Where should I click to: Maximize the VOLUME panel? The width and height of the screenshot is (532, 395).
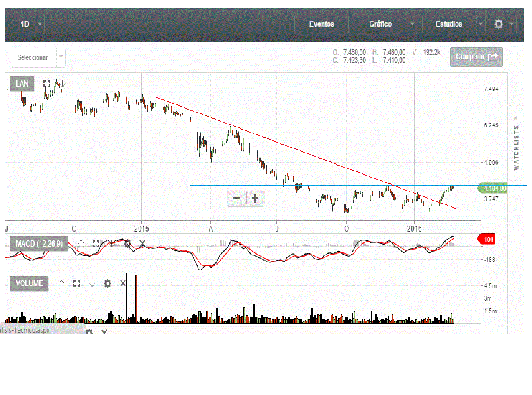76,283
